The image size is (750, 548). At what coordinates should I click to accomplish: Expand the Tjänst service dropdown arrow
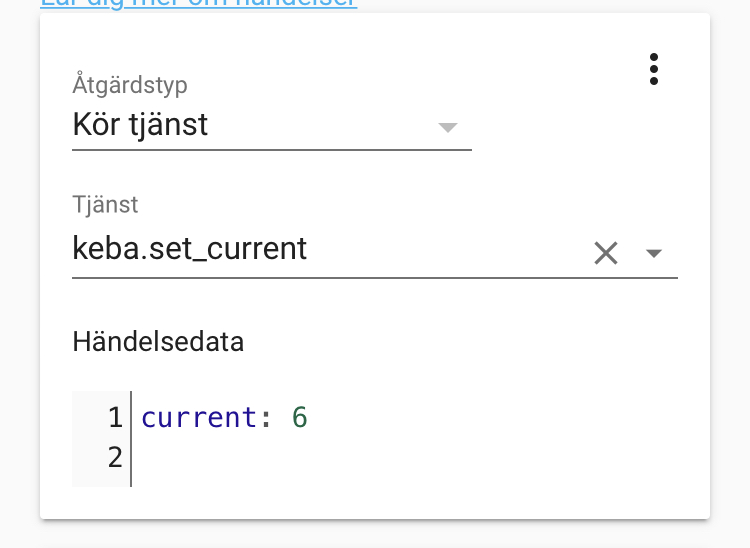654,253
